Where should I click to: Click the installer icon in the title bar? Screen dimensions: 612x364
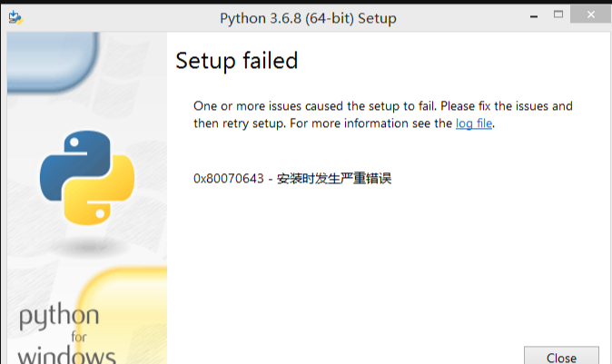[14, 17]
